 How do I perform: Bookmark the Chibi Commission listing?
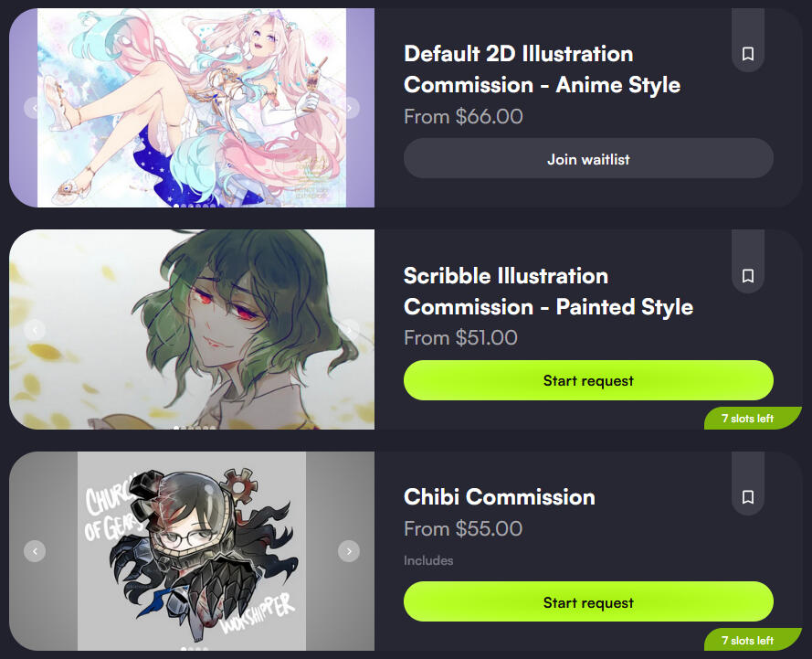click(x=747, y=497)
